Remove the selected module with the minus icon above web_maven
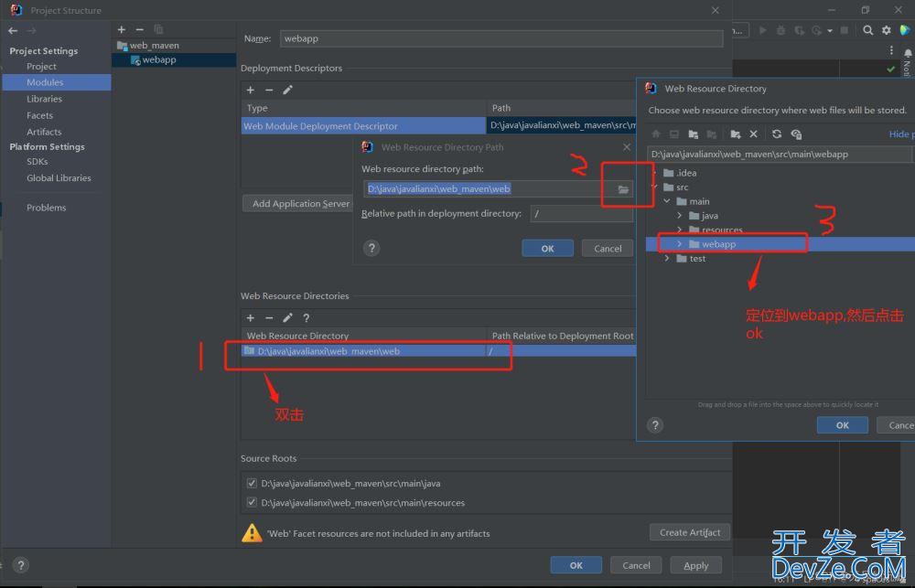The height and width of the screenshot is (588, 915). point(139,30)
